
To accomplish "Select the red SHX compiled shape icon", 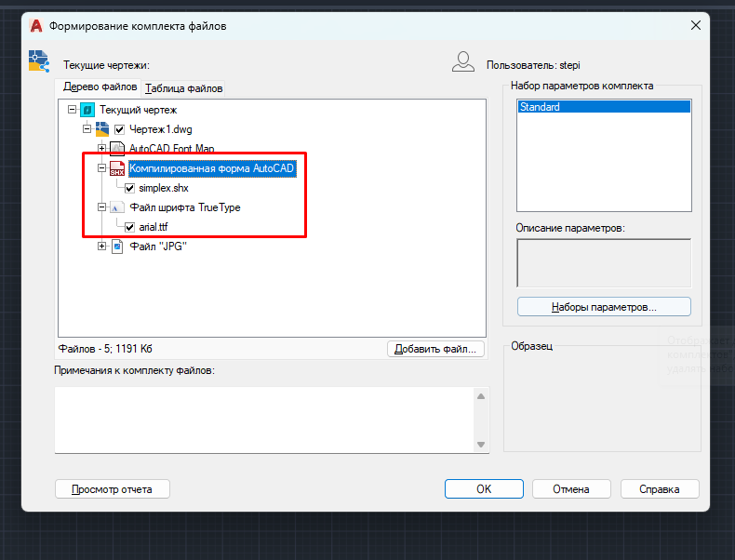I will click(x=116, y=168).
